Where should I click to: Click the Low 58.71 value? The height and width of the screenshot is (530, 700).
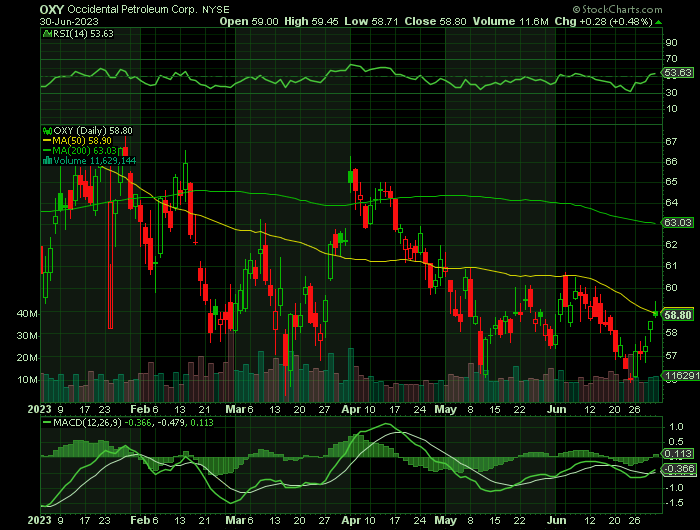coord(371,21)
